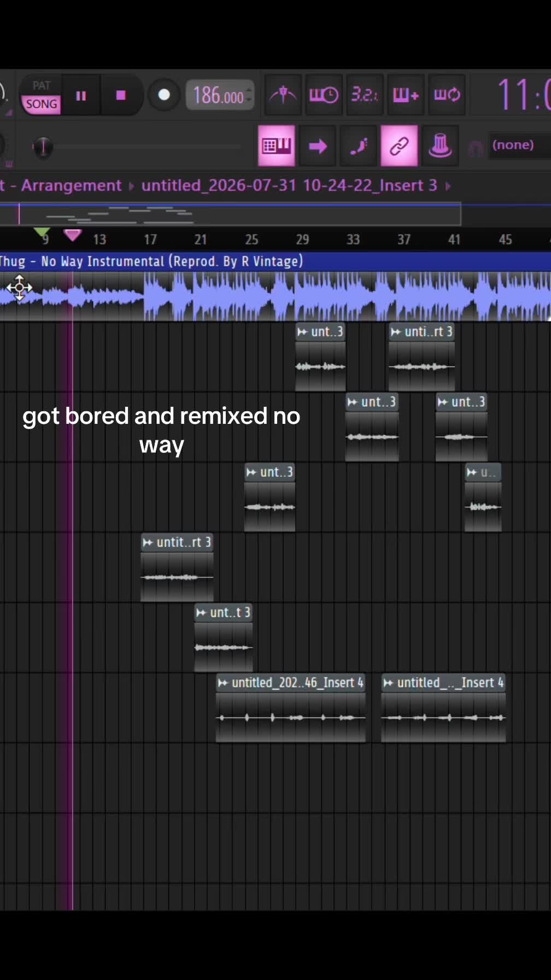Click bar 21 on the timeline ruler

[x=201, y=240]
